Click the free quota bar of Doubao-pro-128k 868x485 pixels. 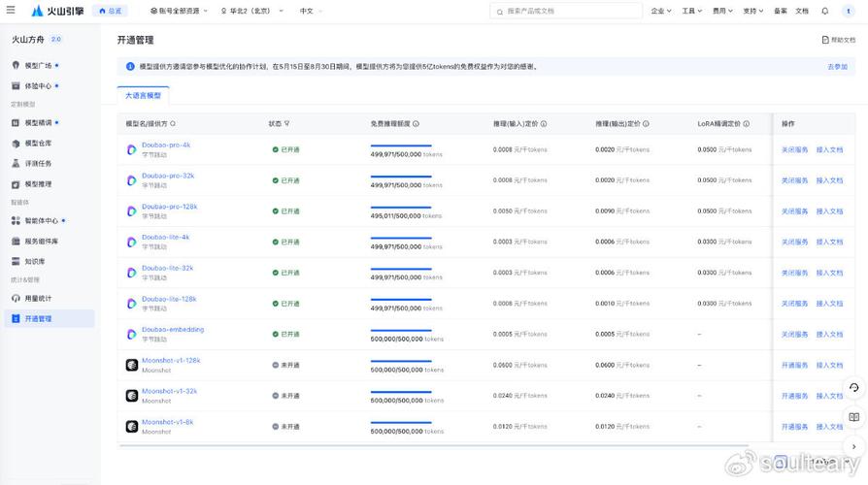(401, 208)
